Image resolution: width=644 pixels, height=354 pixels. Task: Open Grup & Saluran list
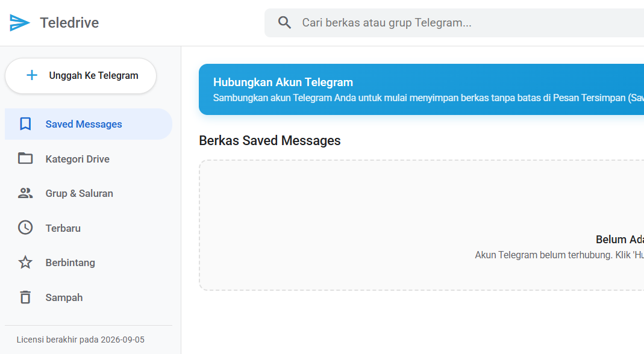click(x=89, y=193)
